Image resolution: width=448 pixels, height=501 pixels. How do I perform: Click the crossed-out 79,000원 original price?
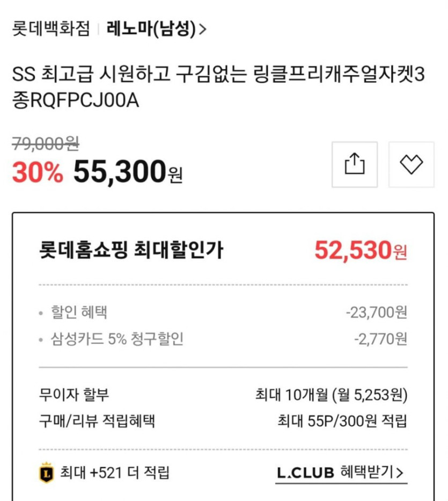pyautogui.click(x=46, y=143)
